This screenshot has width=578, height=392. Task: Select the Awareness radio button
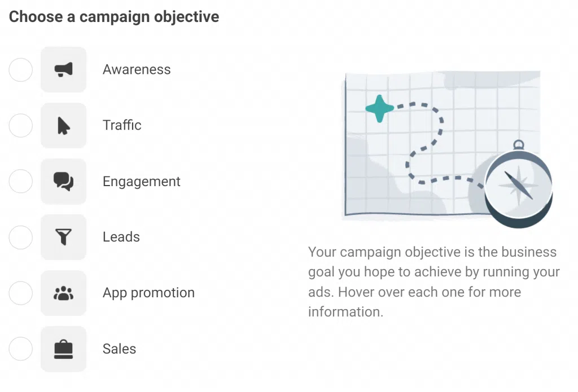(21, 69)
